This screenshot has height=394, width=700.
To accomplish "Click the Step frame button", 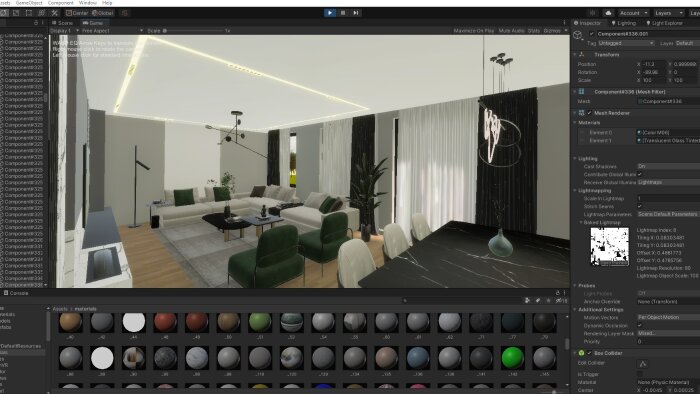I will click(x=355, y=13).
